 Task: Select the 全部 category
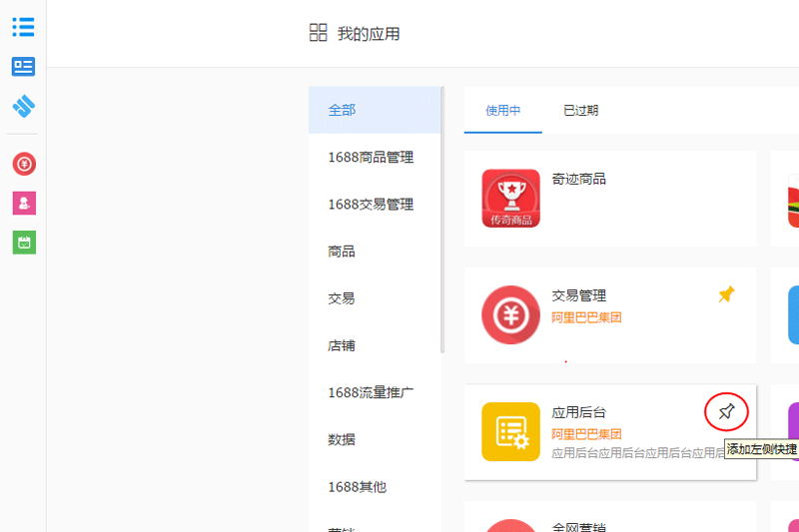(x=342, y=110)
